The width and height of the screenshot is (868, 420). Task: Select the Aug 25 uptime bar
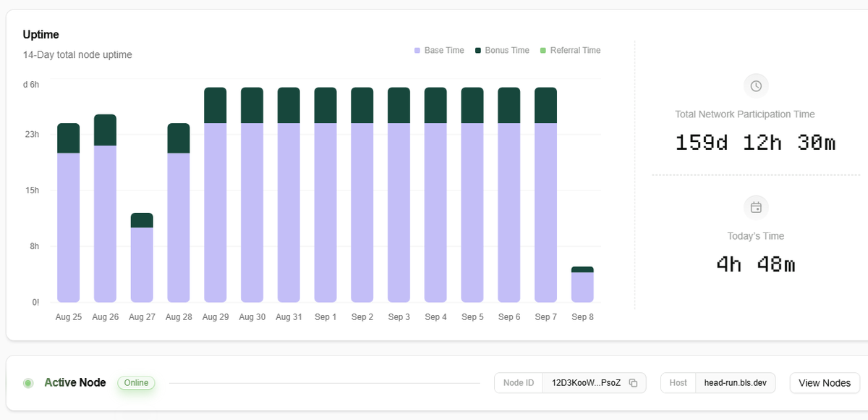pos(69,213)
